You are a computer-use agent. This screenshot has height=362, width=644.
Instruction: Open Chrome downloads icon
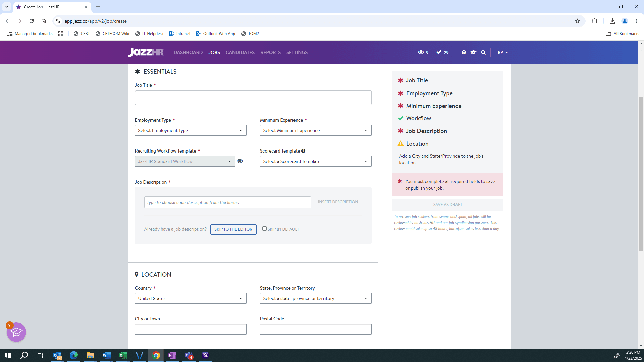click(x=612, y=21)
